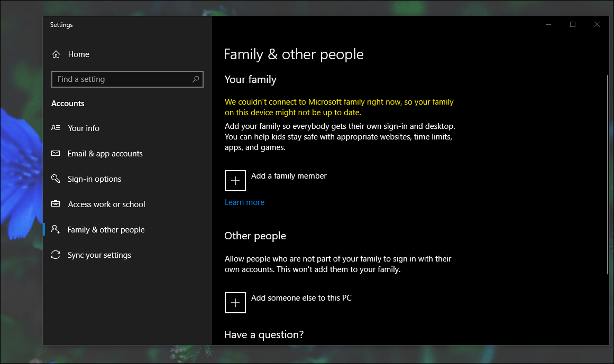Image resolution: width=614 pixels, height=364 pixels.
Task: Click plus box beside Add someone else
Action: (235, 303)
